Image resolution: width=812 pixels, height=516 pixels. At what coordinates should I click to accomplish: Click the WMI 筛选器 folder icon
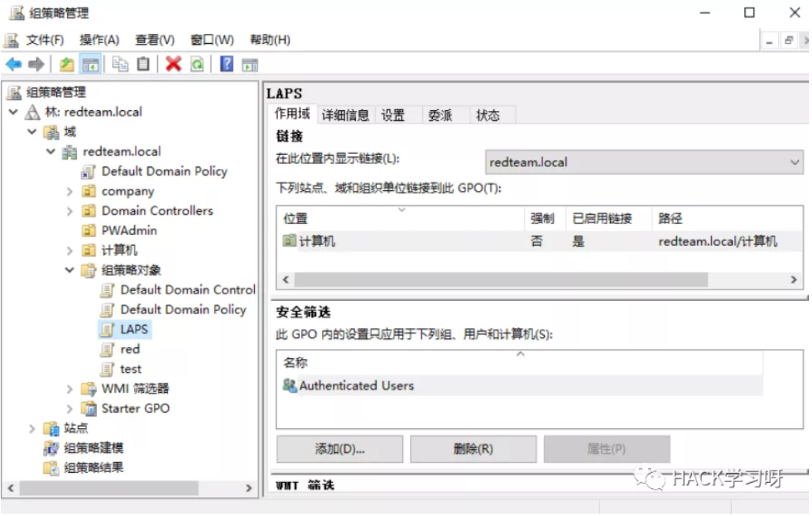pos(89,389)
